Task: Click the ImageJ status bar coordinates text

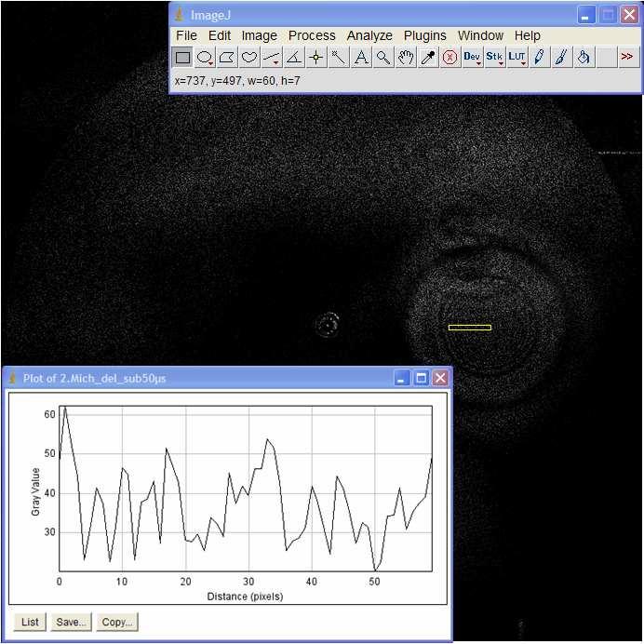Action: (237, 81)
